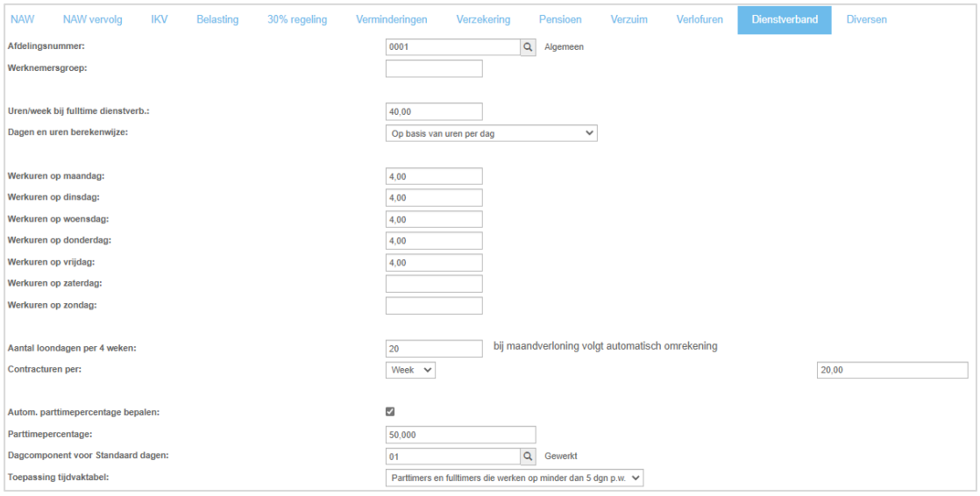Click the search icon next to Afdelingsnummer
The width and height of the screenshot is (980, 496).
click(x=528, y=46)
